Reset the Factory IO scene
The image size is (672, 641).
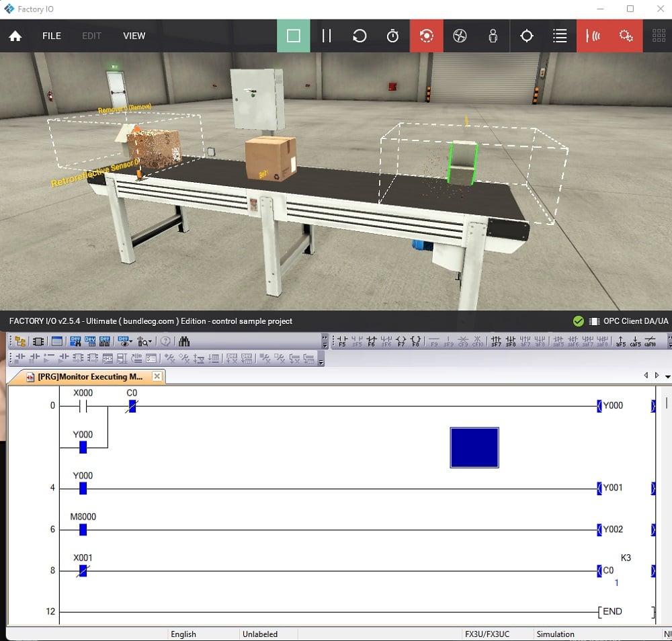pos(360,36)
